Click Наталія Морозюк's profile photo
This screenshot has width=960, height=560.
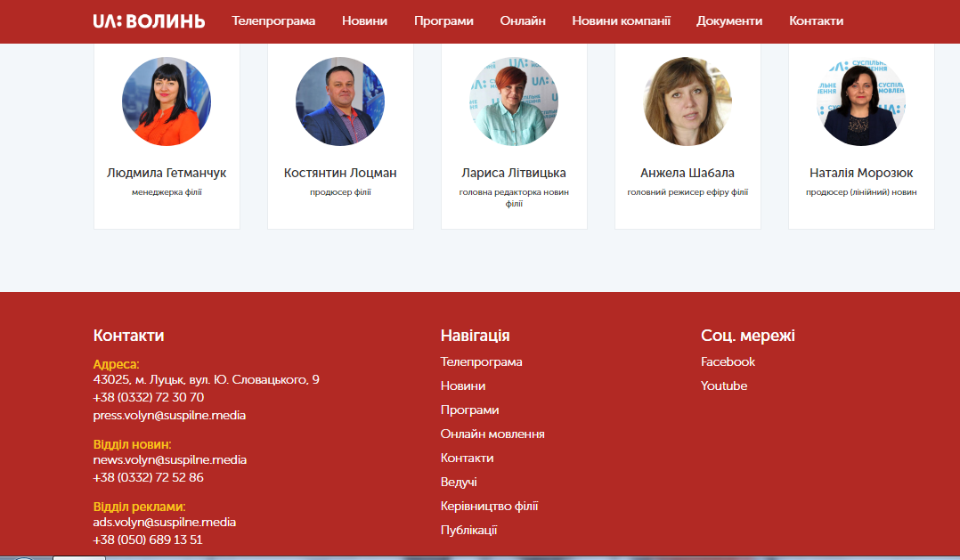pyautogui.click(x=861, y=101)
